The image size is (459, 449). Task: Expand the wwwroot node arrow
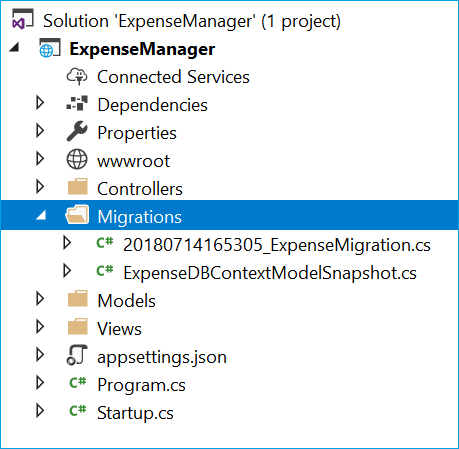[40, 159]
